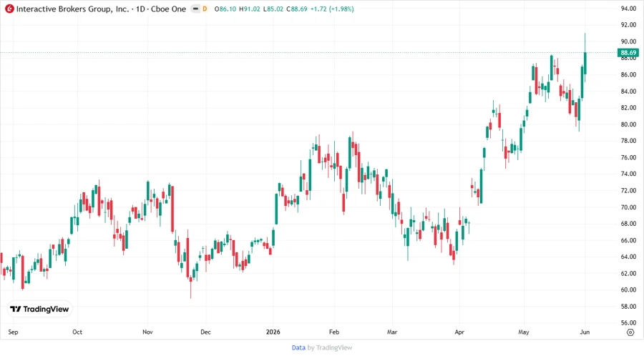Click the grey dash market status icon
Viewport: 644px width, 356px height.
point(195,9)
